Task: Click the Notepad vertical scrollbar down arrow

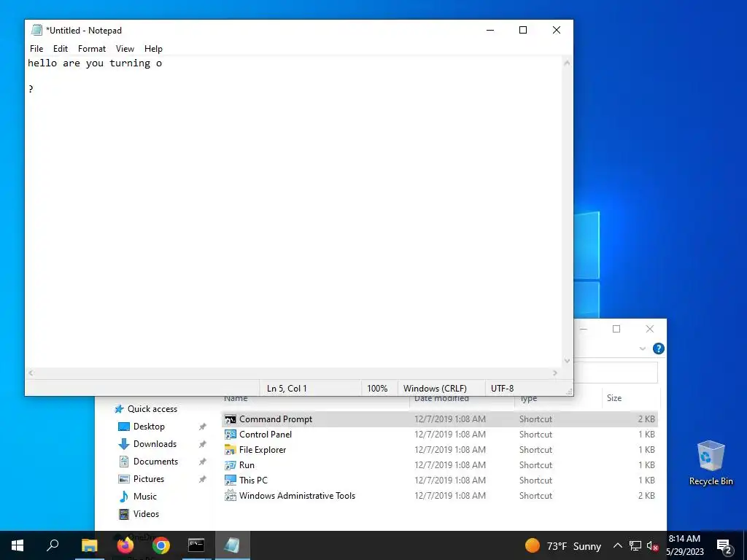Action: (x=567, y=361)
